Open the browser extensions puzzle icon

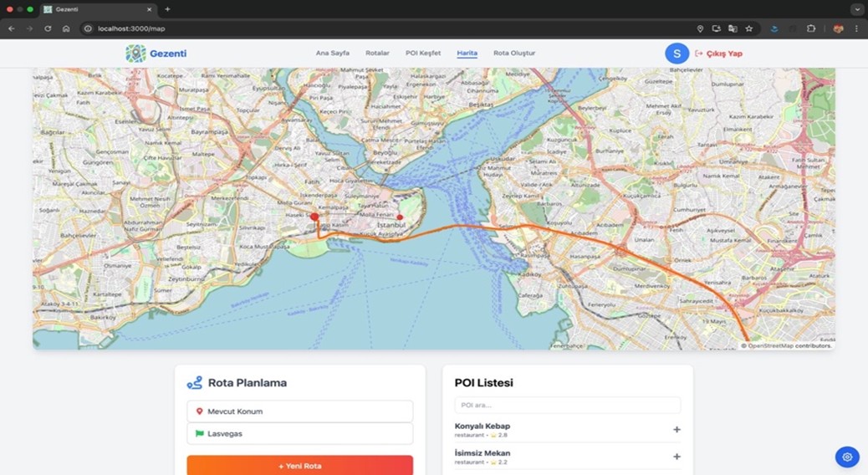tap(811, 28)
